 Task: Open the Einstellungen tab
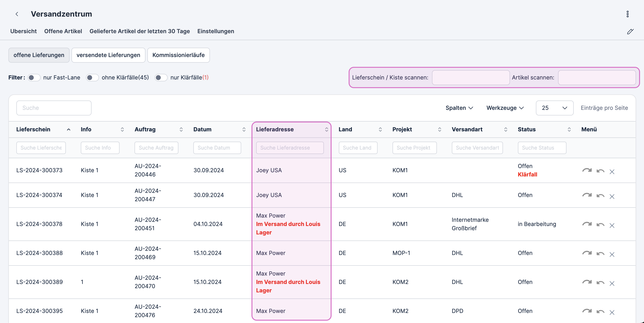tap(216, 31)
